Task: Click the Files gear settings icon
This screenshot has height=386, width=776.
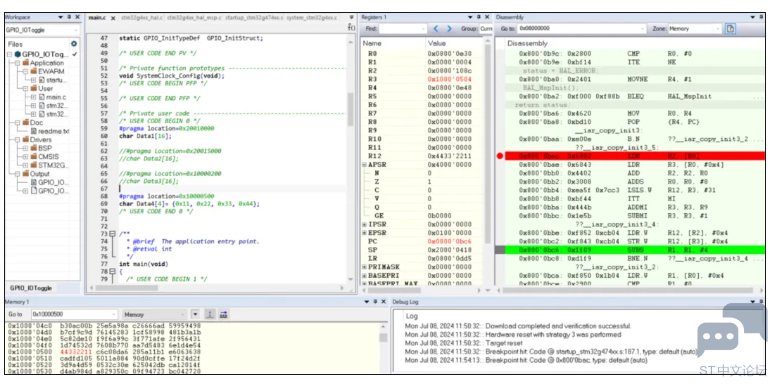Action: [x=74, y=44]
